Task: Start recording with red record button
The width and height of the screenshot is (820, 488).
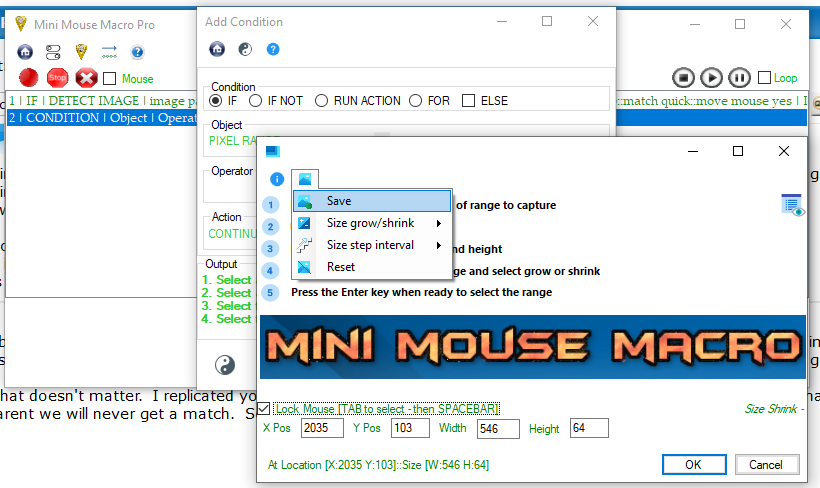Action: pos(29,78)
